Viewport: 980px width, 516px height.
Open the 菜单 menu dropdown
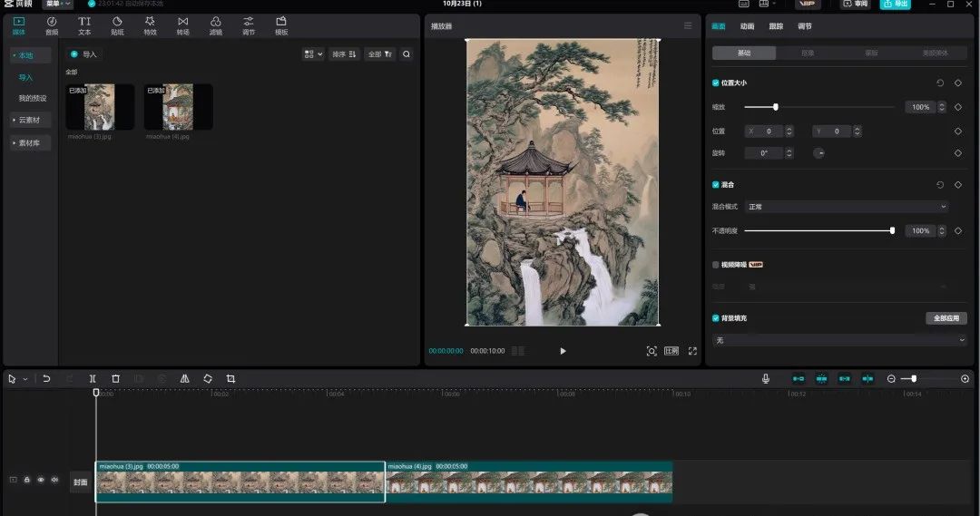click(x=57, y=4)
